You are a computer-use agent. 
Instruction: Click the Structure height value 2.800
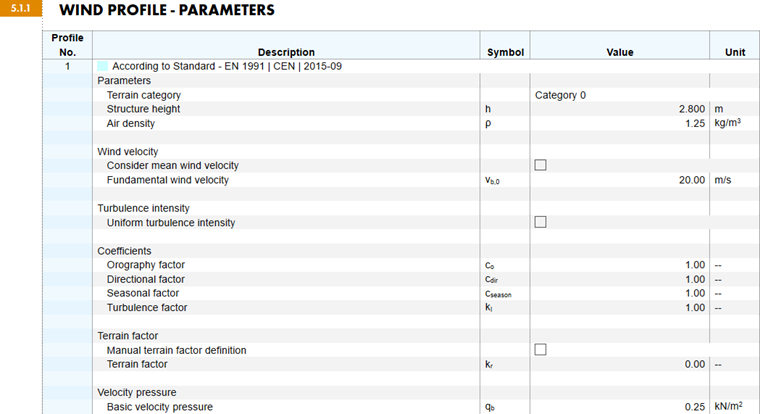click(x=692, y=109)
